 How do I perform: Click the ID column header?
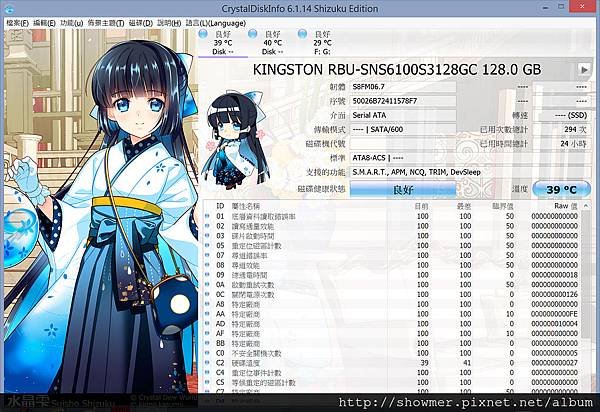pos(220,206)
